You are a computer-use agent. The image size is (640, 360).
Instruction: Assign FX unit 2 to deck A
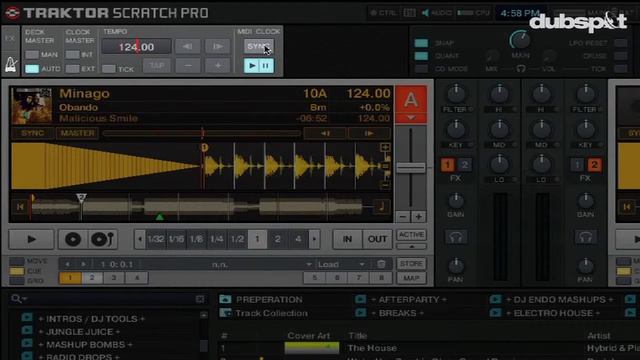[x=464, y=165]
